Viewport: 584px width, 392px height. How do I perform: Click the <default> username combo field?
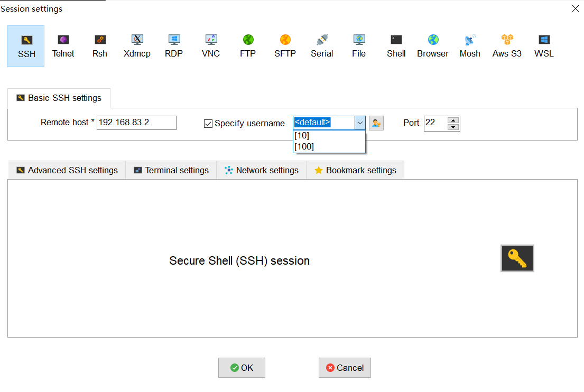coord(324,123)
